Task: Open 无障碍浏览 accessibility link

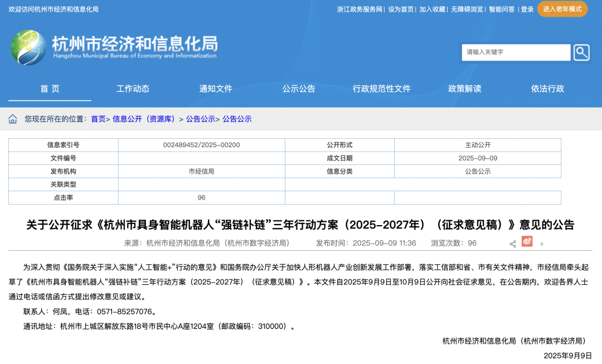Action: tap(467, 9)
